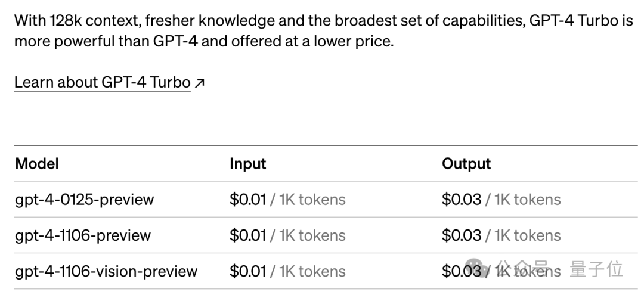Select the Output column header
This screenshot has height=295, width=644.
(466, 164)
